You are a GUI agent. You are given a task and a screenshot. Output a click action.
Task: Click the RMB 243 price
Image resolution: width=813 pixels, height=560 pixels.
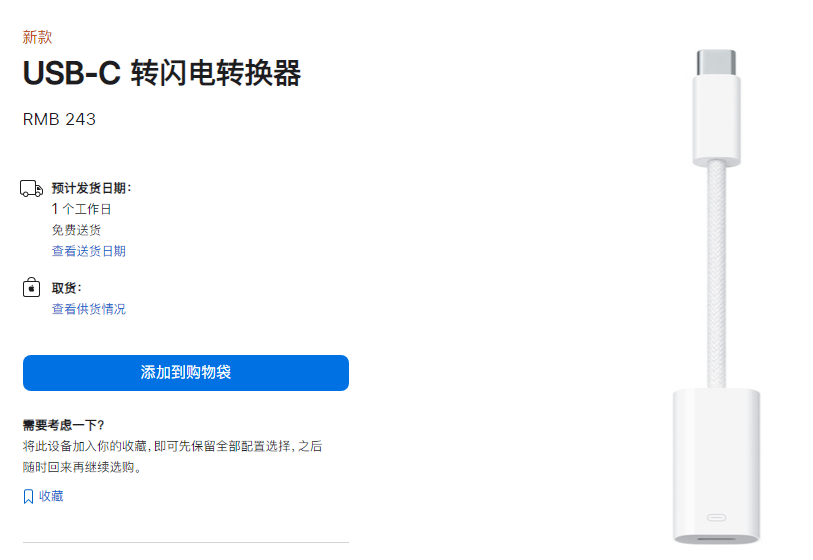tap(59, 119)
